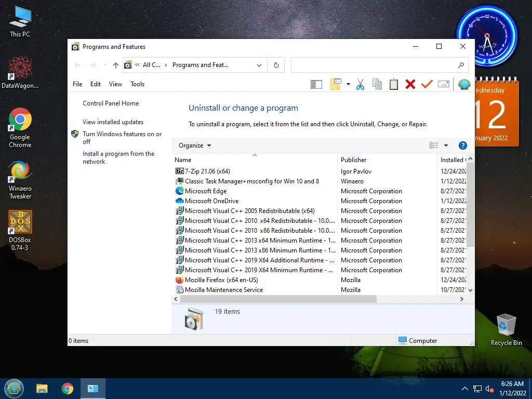Click the Start orb button

14,389
